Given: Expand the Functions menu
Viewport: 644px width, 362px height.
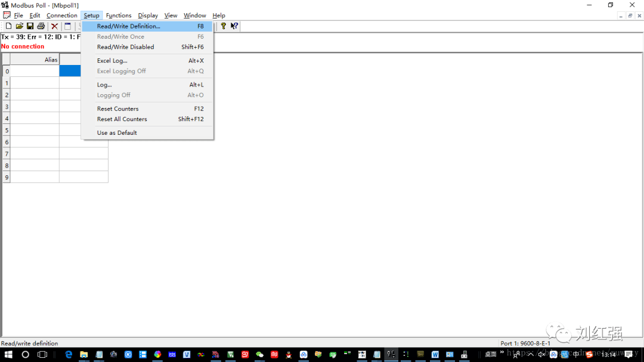Looking at the screenshot, I should click(x=119, y=16).
